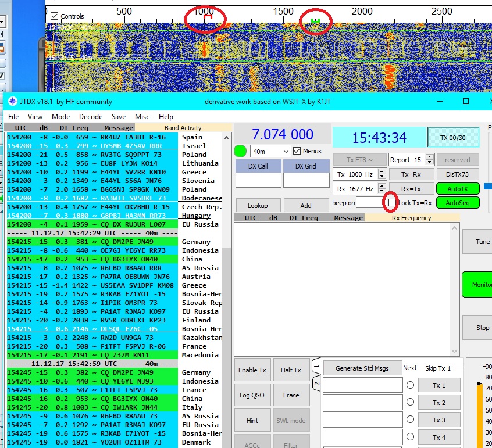Screen dimensions: 492x448
Task: Click the green round status indicator
Action: (240, 151)
